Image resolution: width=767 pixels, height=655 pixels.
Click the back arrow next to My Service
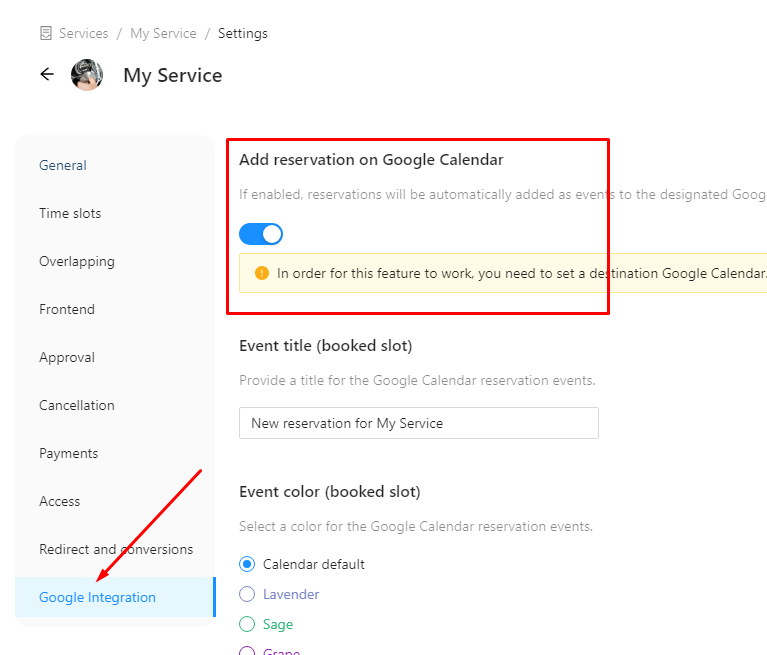(47, 74)
